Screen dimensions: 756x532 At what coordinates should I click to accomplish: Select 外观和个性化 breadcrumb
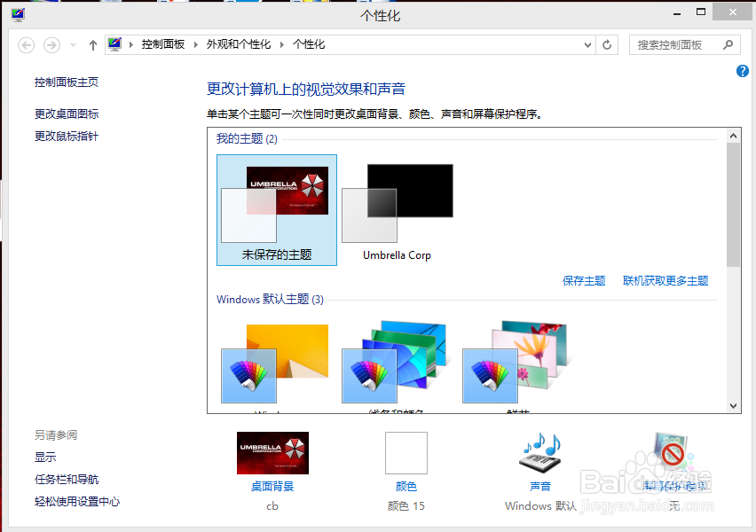(x=239, y=44)
